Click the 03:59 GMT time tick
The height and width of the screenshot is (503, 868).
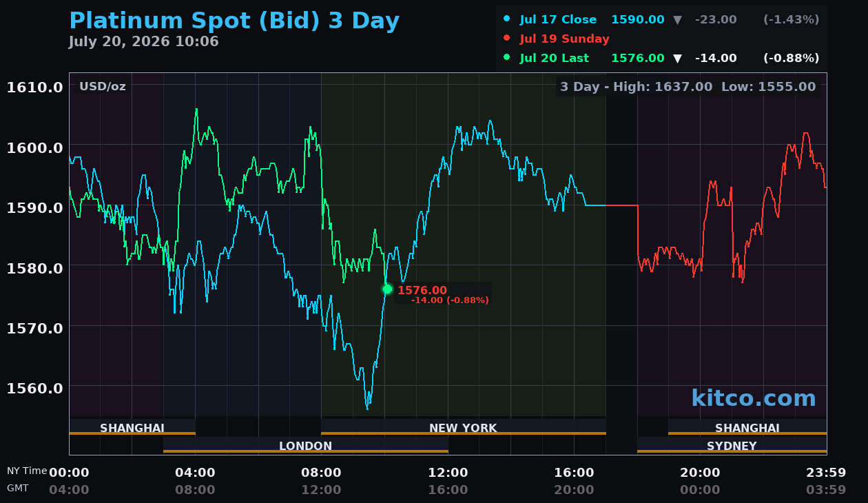826,490
